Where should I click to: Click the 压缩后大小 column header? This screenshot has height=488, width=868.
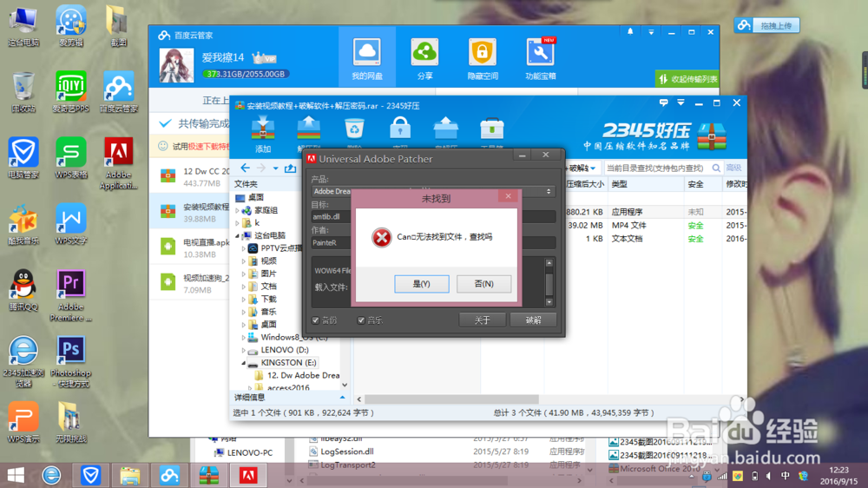tap(585, 184)
